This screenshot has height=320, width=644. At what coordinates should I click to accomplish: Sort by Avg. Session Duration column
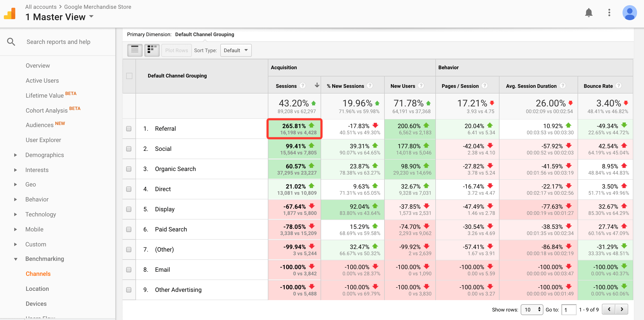point(531,86)
